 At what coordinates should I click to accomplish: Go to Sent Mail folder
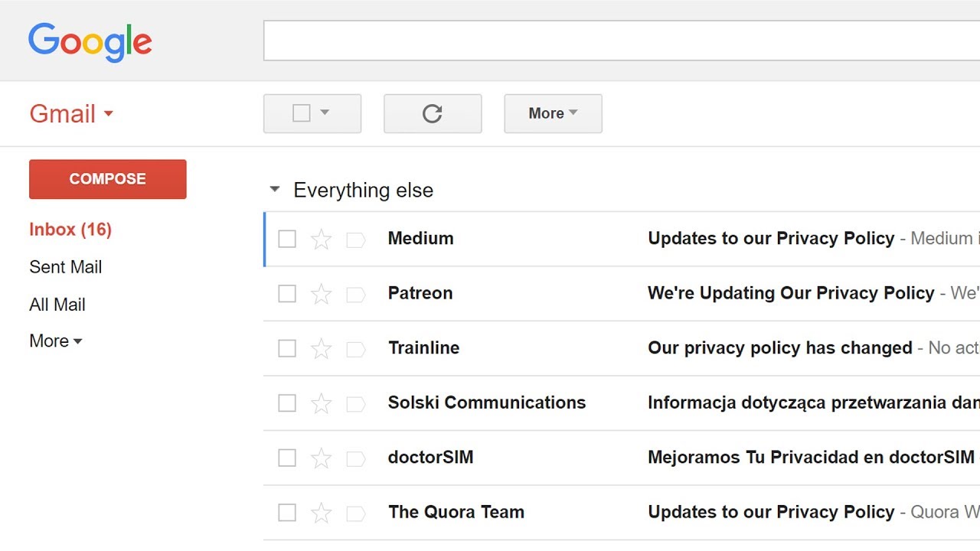[65, 267]
